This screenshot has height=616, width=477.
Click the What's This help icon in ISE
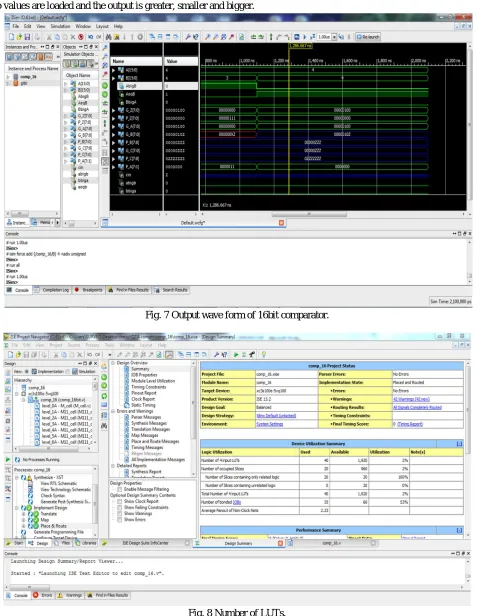coord(225,355)
